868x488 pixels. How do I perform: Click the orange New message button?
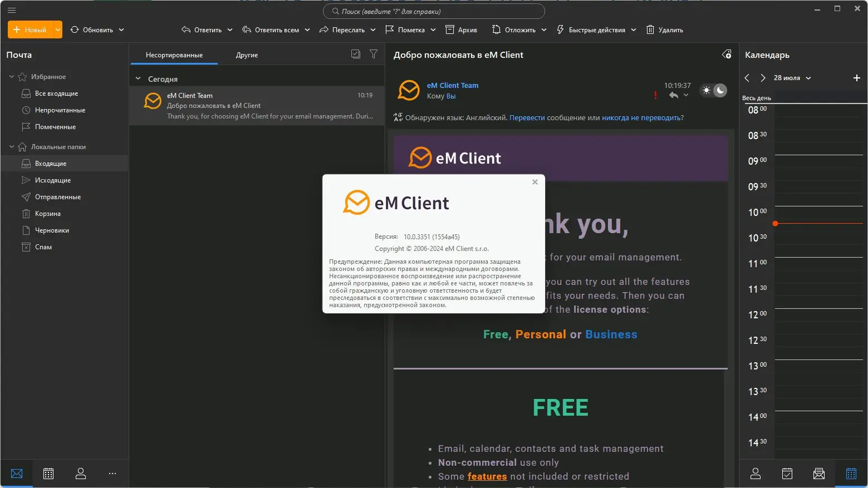[30, 30]
